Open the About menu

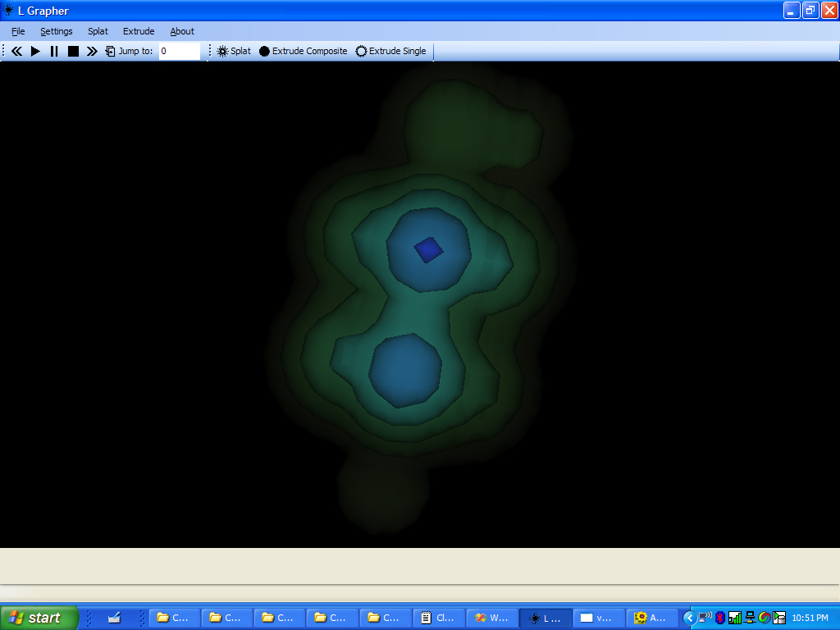point(182,31)
